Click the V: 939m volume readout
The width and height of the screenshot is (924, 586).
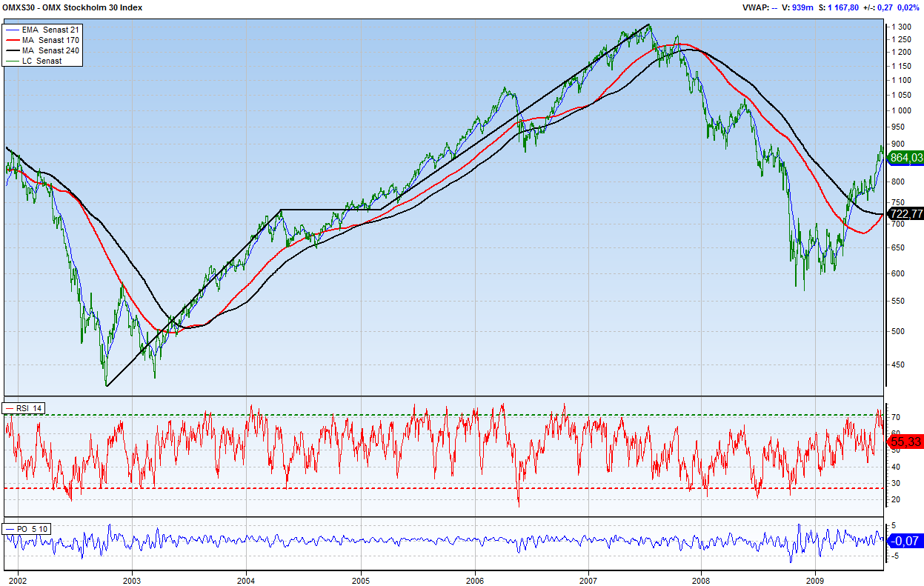[x=797, y=7]
